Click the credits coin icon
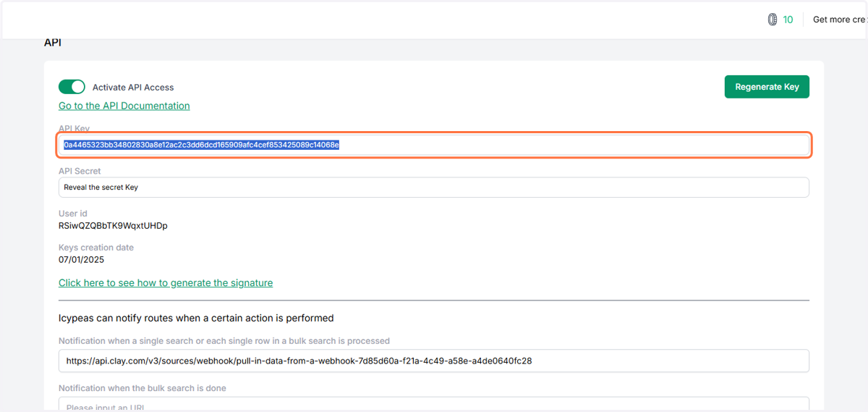Image resolution: width=868 pixels, height=412 pixels. pyautogui.click(x=773, y=20)
